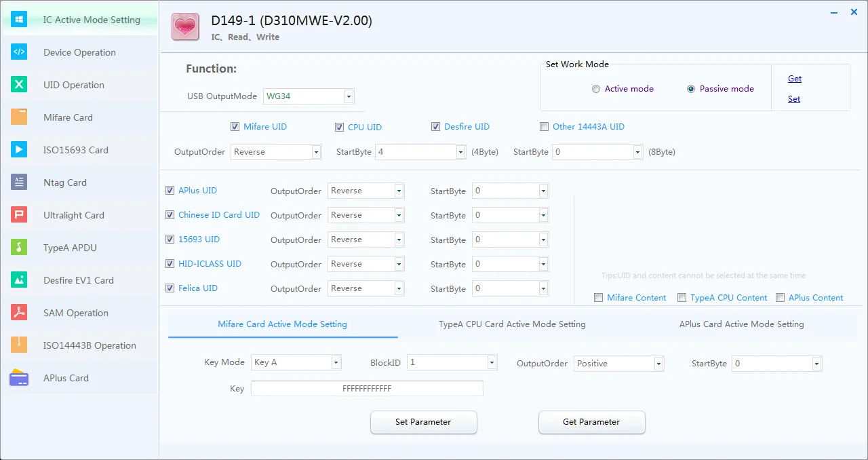The width and height of the screenshot is (868, 460).
Task: Click the Key input field
Action: 367,389
